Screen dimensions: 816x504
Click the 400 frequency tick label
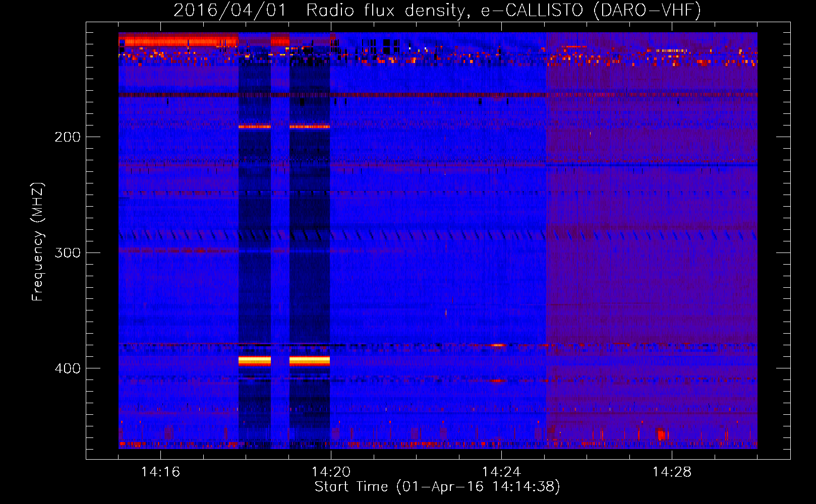(68, 368)
